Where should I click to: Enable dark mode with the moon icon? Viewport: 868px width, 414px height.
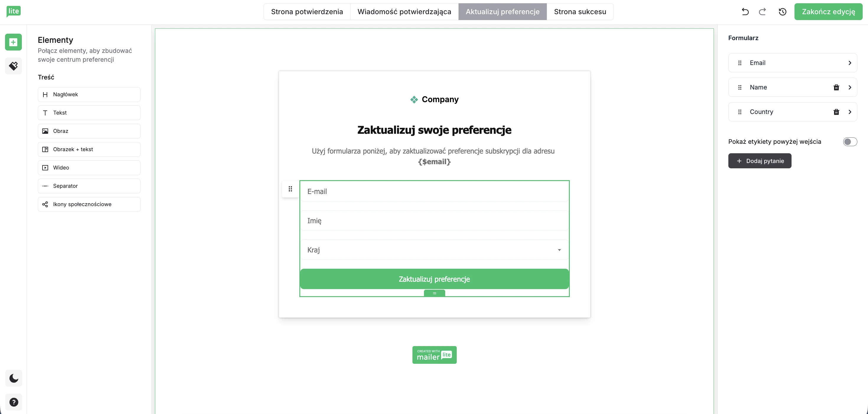pos(13,378)
